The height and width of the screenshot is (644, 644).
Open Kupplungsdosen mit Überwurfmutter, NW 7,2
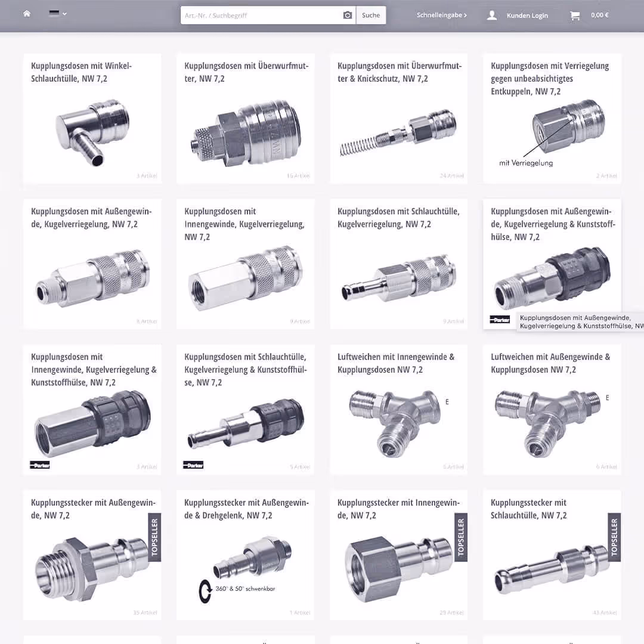[246, 72]
